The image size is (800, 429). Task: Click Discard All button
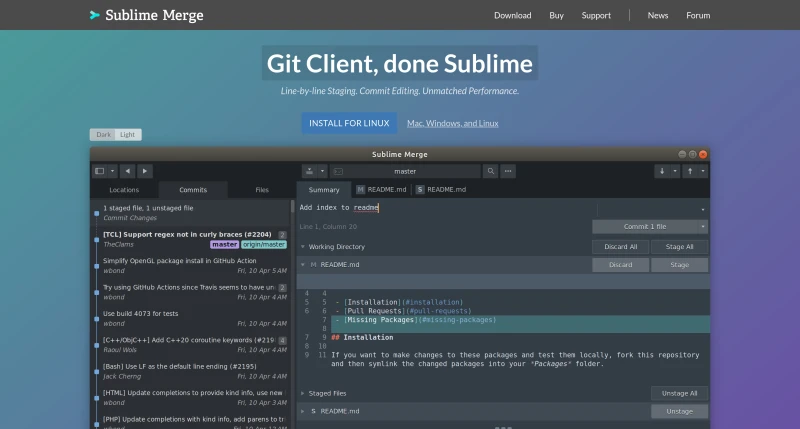620,247
